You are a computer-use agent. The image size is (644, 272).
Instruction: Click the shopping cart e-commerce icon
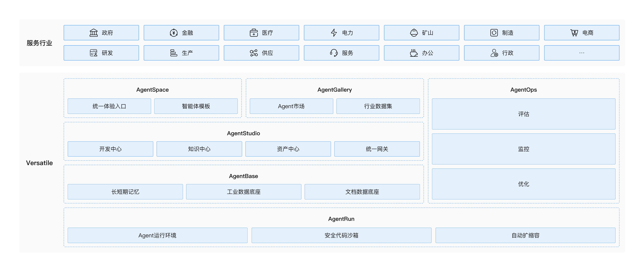coord(574,33)
